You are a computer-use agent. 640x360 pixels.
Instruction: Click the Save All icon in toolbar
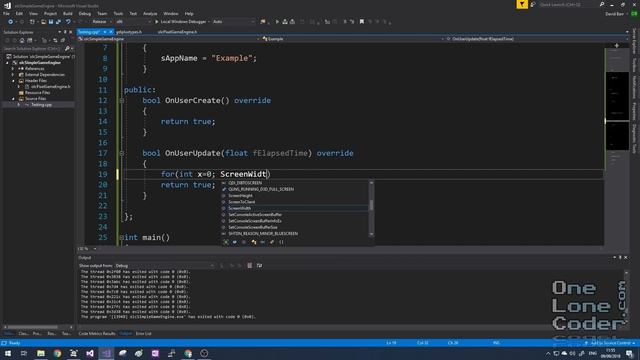point(58,22)
